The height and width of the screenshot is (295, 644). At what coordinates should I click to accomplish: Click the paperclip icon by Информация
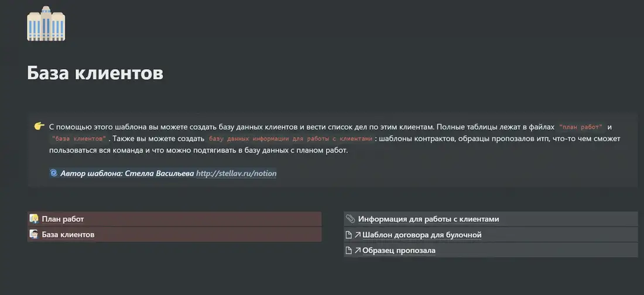point(350,218)
